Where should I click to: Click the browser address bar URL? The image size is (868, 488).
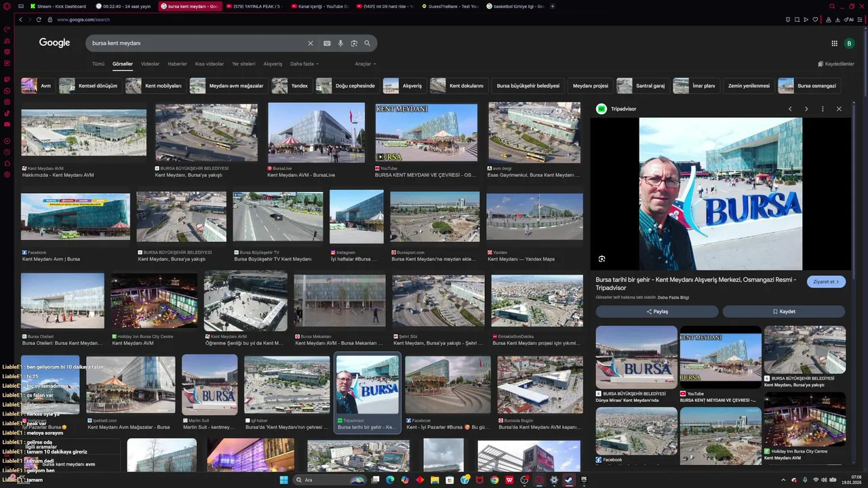pos(83,20)
